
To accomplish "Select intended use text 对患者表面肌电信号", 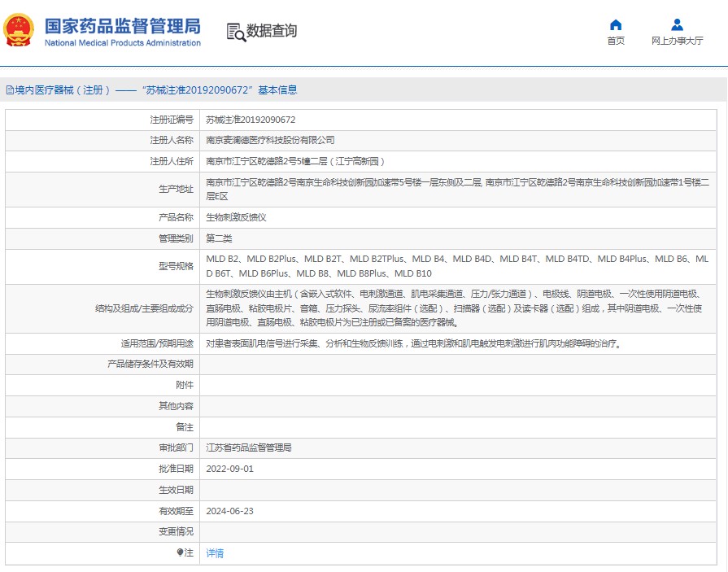I will coord(414,343).
